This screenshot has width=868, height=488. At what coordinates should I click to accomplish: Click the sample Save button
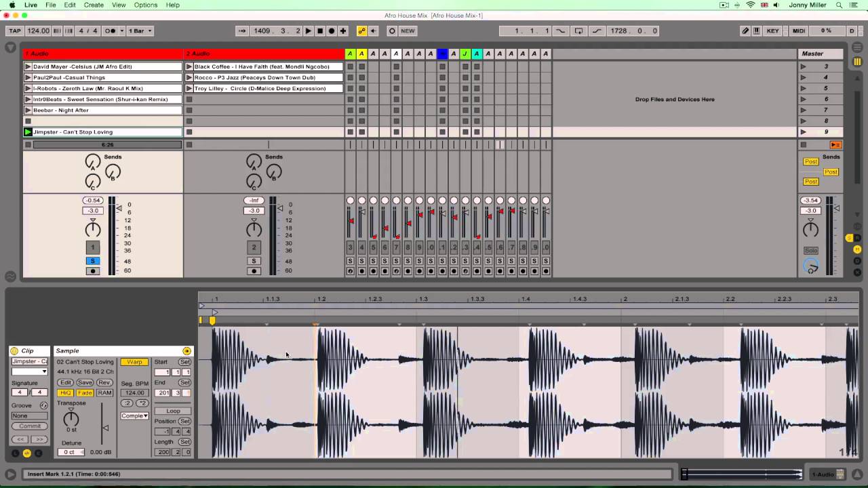(x=85, y=383)
